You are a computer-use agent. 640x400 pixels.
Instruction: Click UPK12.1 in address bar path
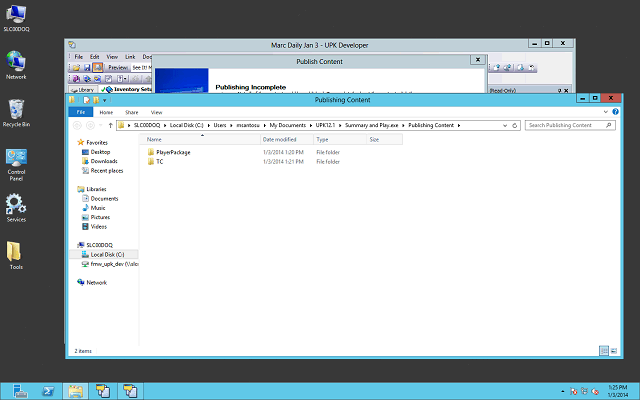click(x=325, y=125)
